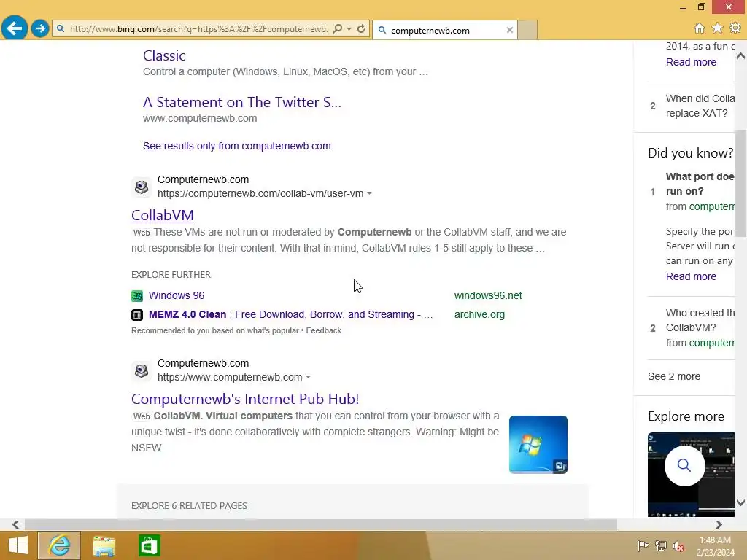
Task: Close the computernewb.com tab
Action: coord(509,30)
